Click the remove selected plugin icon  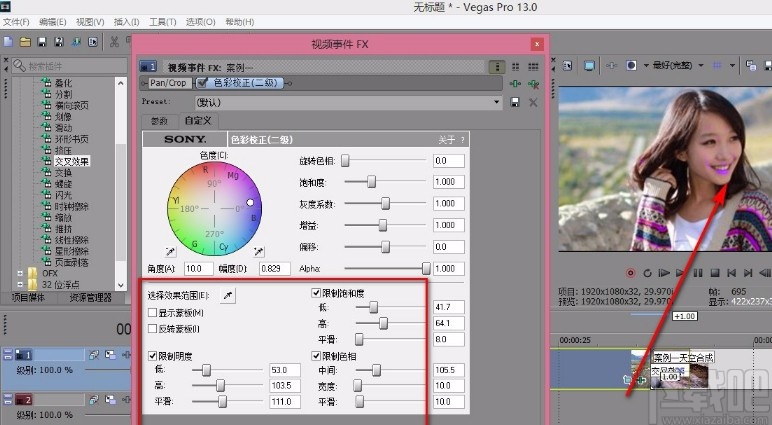(532, 83)
